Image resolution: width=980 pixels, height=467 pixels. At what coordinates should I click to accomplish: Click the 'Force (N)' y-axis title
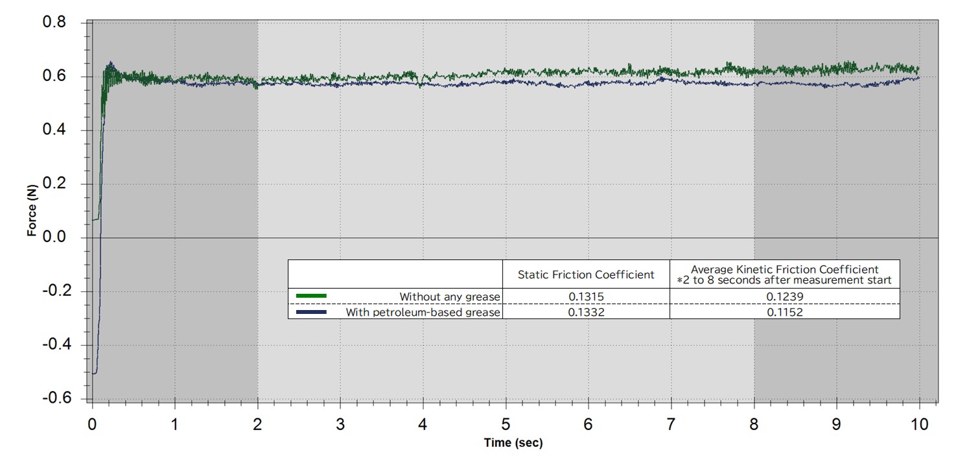(32, 210)
